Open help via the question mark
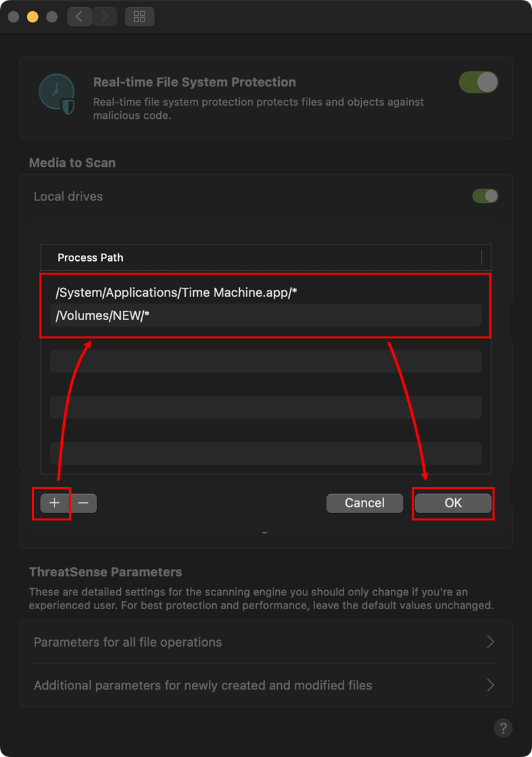 [502, 728]
